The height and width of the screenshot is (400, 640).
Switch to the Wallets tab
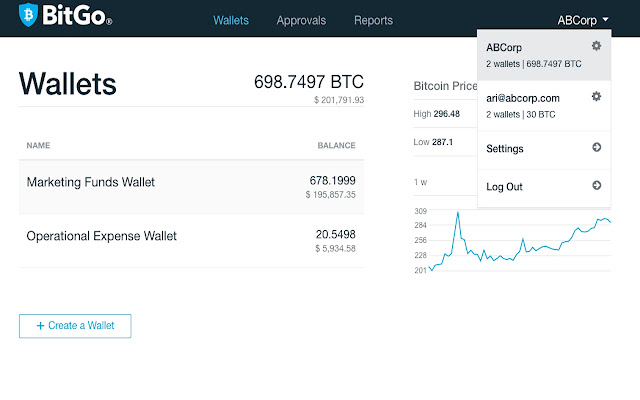pyautogui.click(x=231, y=20)
